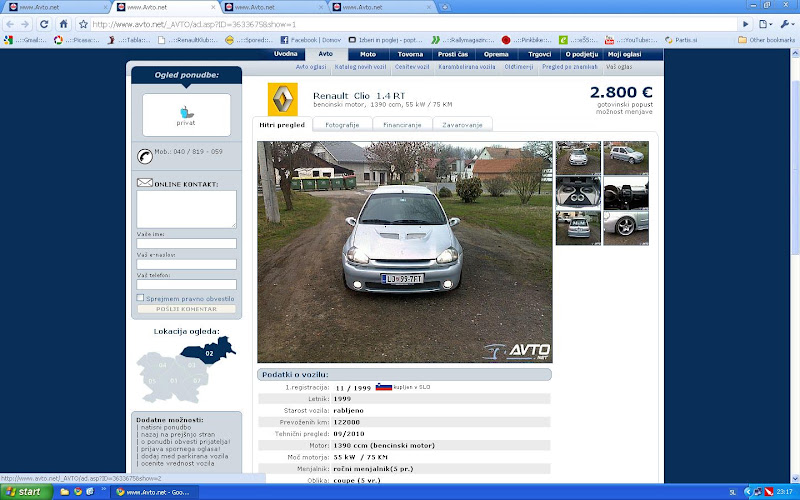Open the Partis.si bookmark
The image size is (800, 500).
point(681,40)
